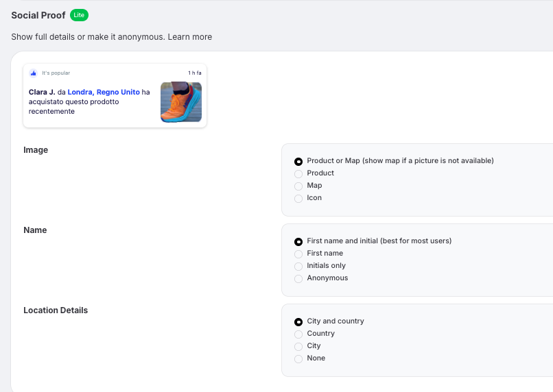Select the Initials only name option
This screenshot has height=392, width=553.
(x=298, y=267)
